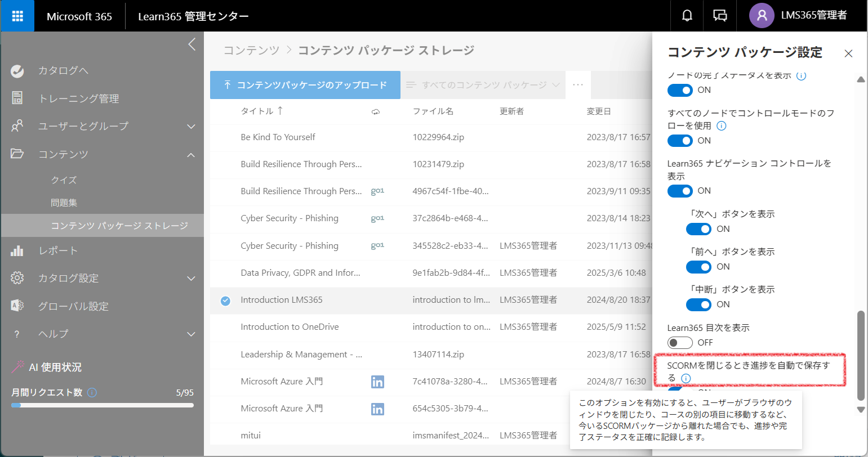This screenshot has width=868, height=457.
Task: Expand the カタログ設定 menu chevron
Action: 191,278
